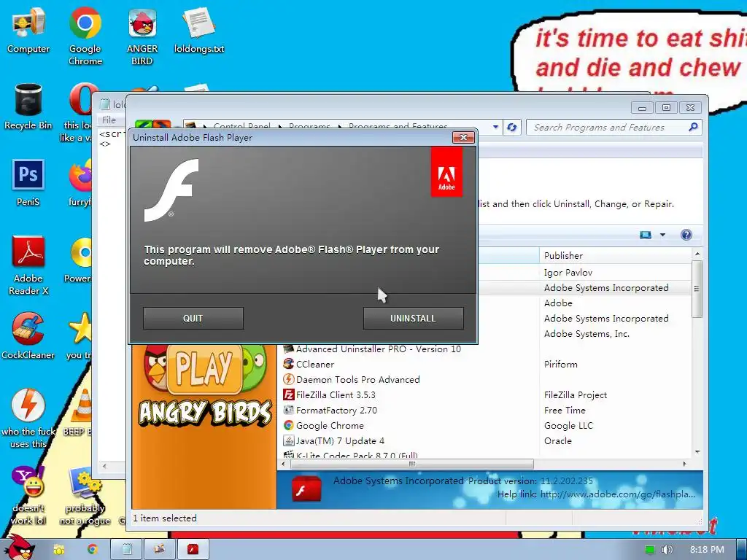This screenshot has width=747, height=560.
Task: Select the Adobe Reader X desktop icon
Action: pyautogui.click(x=28, y=265)
